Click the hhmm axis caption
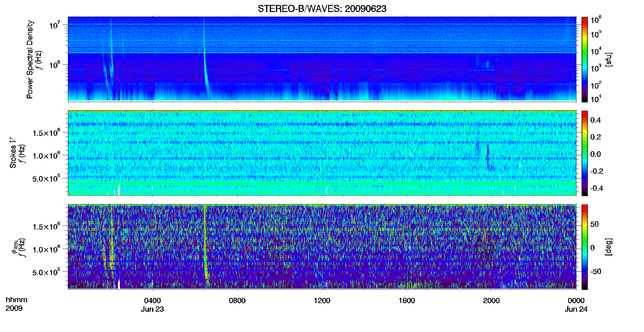 pyautogui.click(x=17, y=300)
